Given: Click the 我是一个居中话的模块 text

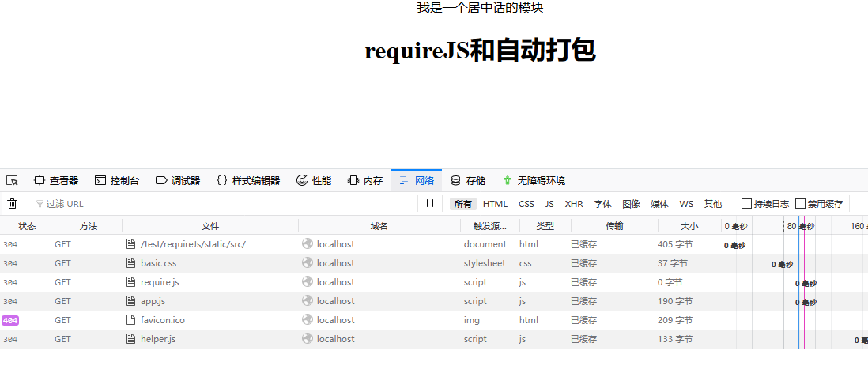Looking at the screenshot, I should pos(480,8).
